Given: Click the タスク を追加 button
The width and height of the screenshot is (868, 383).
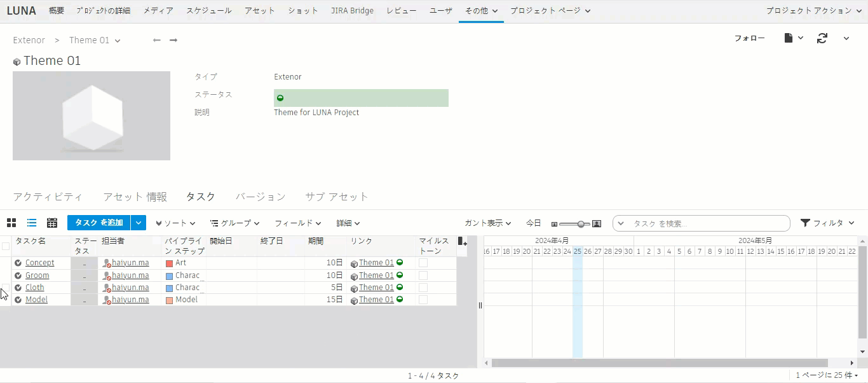Looking at the screenshot, I should click(98, 223).
